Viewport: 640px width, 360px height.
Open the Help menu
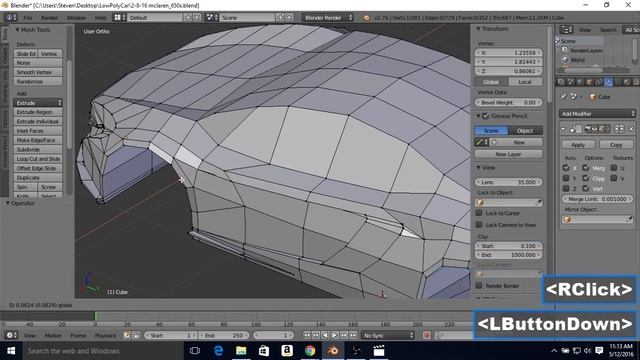(100, 18)
